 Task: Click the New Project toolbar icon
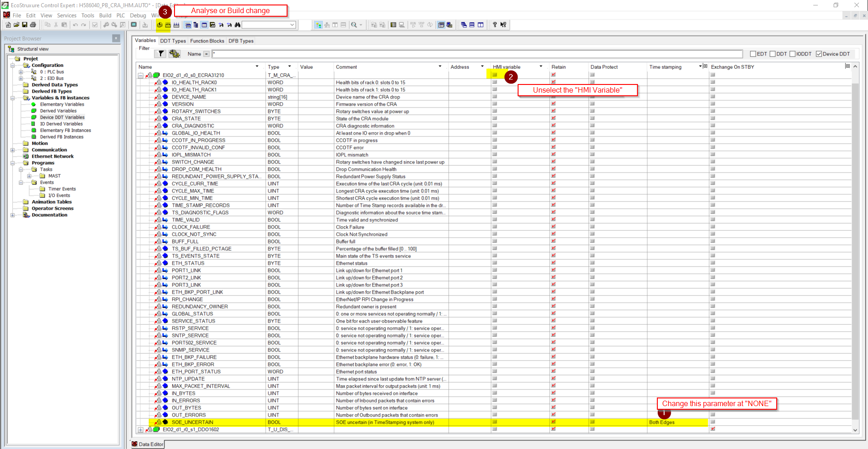8,25
